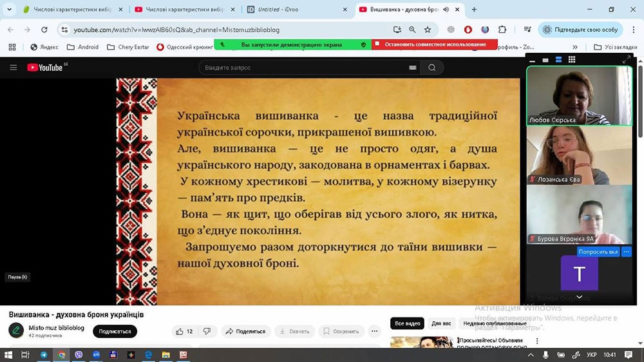Show more participants with the down chevron
Image resolution: width=644 pixels, height=362 pixels.
(579, 297)
